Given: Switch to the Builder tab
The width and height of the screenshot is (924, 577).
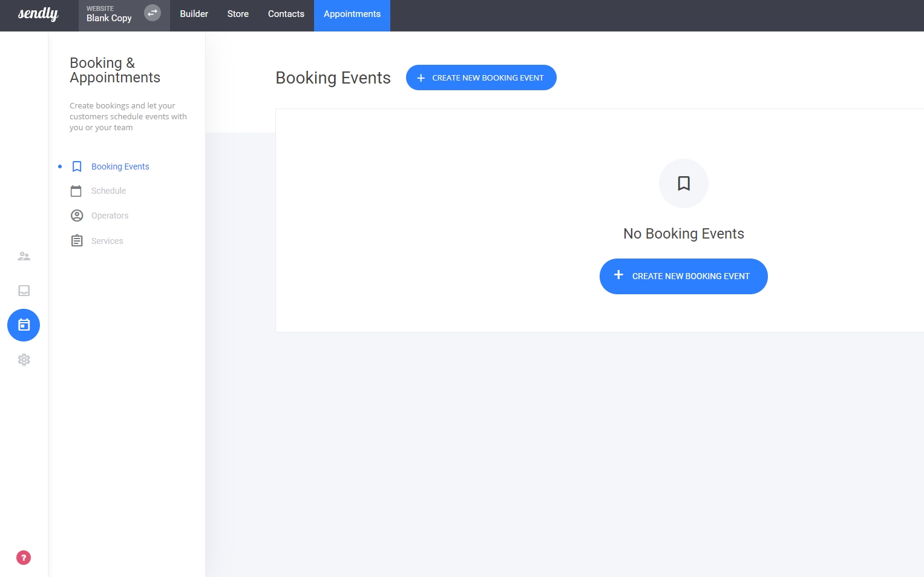Looking at the screenshot, I should pyautogui.click(x=194, y=14).
